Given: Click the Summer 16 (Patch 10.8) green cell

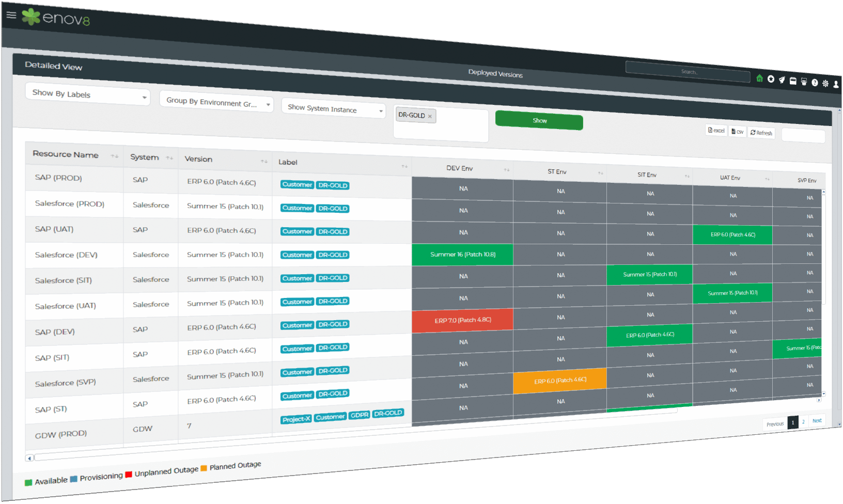Looking at the screenshot, I should point(462,255).
